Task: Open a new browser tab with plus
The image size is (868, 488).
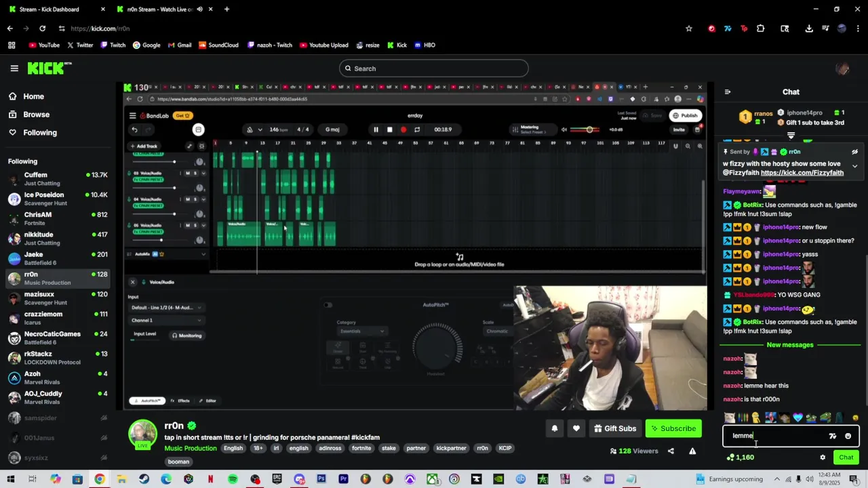Action: coord(226,9)
